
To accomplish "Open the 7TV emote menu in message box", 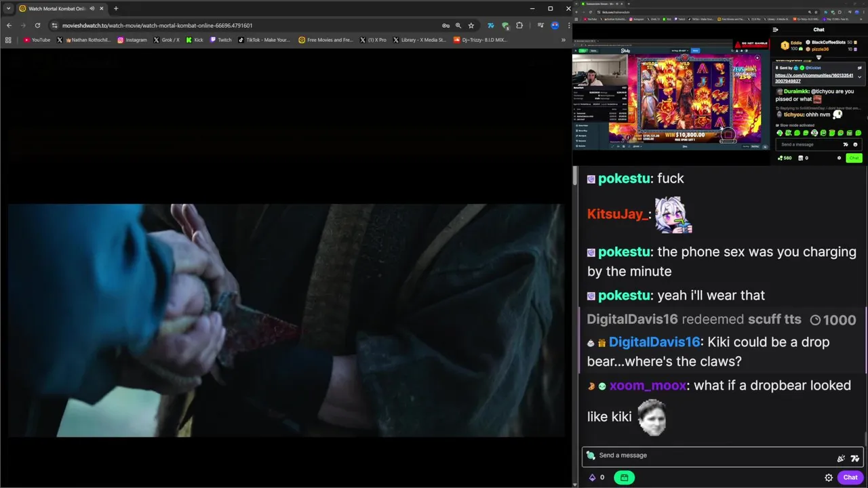I will point(854,458).
